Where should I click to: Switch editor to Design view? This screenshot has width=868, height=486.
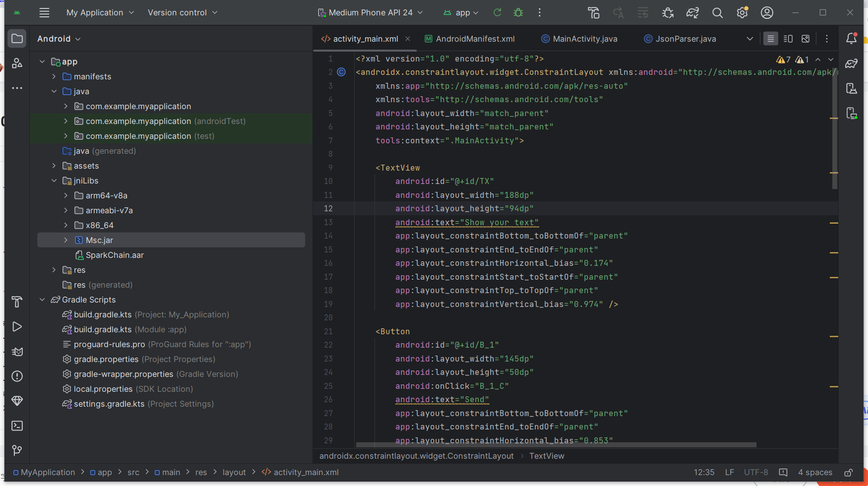coord(806,39)
